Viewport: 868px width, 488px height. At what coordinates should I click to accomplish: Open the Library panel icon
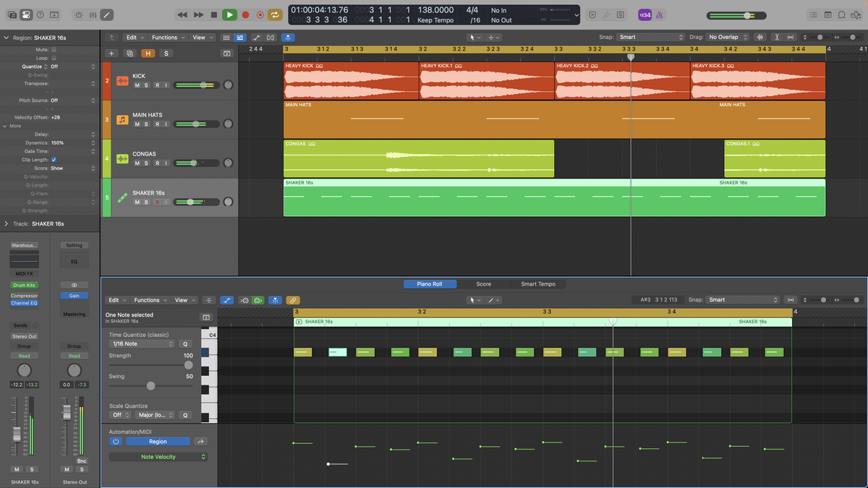point(11,14)
